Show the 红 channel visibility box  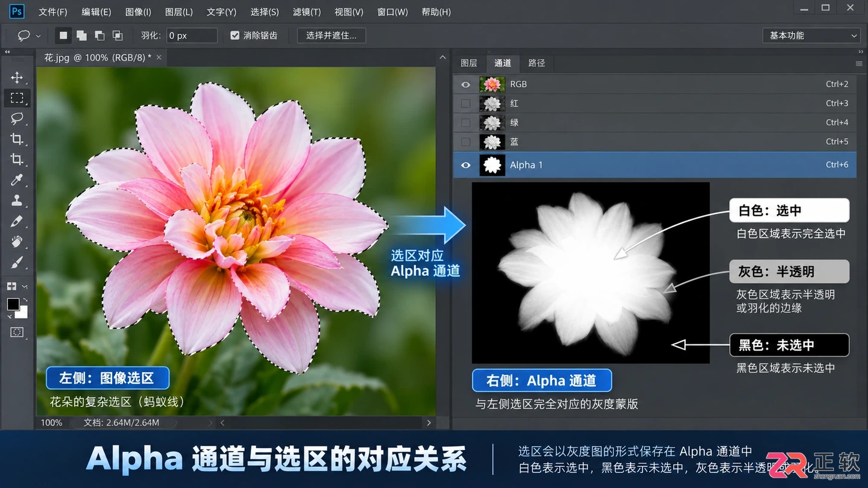(x=465, y=104)
